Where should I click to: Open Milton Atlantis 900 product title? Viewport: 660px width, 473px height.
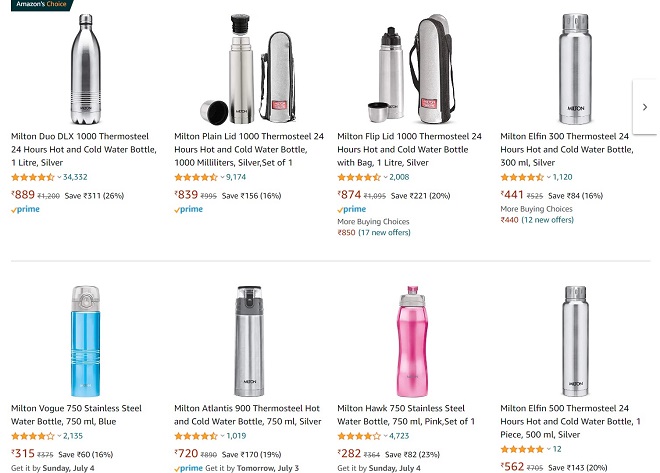click(247, 415)
